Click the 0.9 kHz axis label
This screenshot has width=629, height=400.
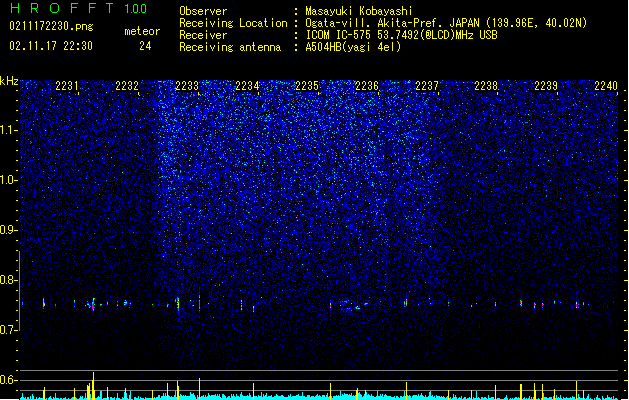(x=9, y=230)
